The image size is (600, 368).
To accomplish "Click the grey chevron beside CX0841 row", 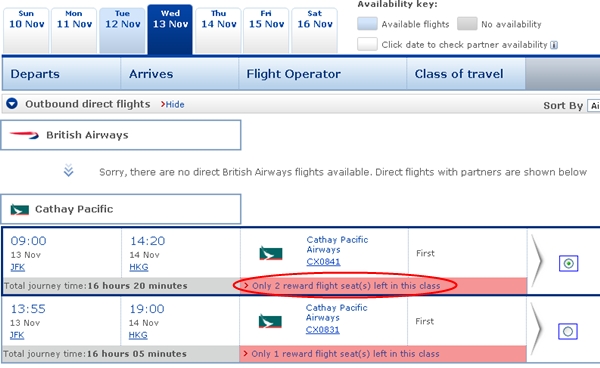I will point(537,261).
